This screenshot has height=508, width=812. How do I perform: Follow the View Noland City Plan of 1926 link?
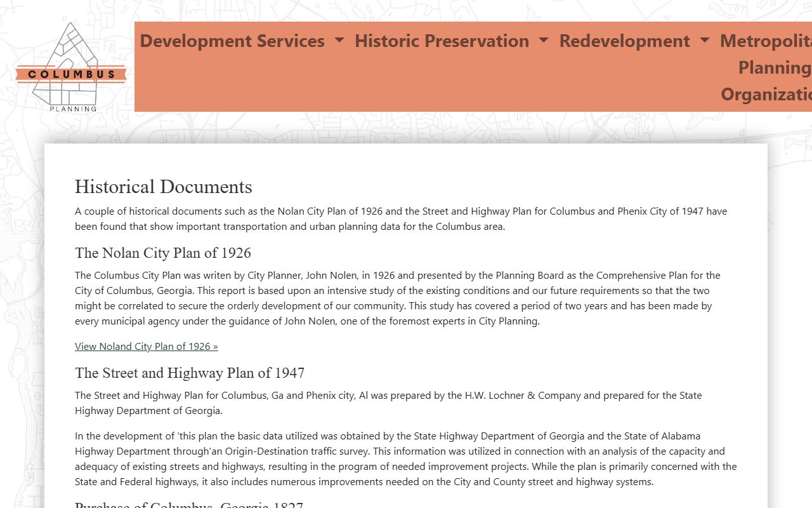point(147,346)
